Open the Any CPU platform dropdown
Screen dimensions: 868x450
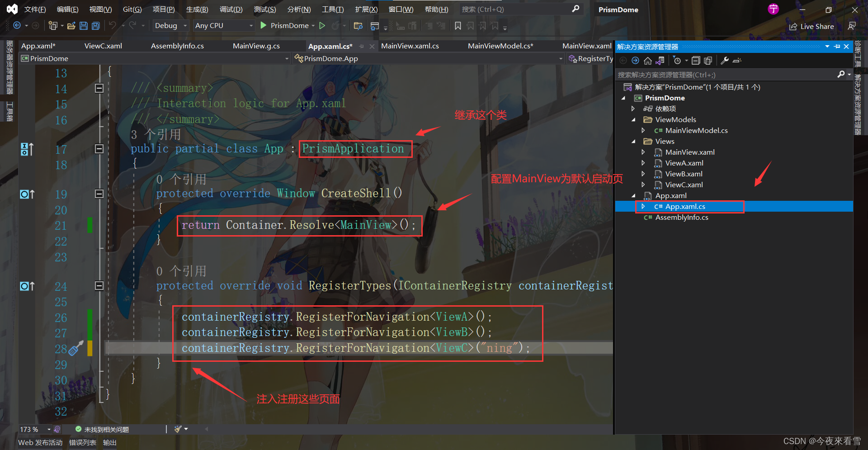[x=224, y=26]
